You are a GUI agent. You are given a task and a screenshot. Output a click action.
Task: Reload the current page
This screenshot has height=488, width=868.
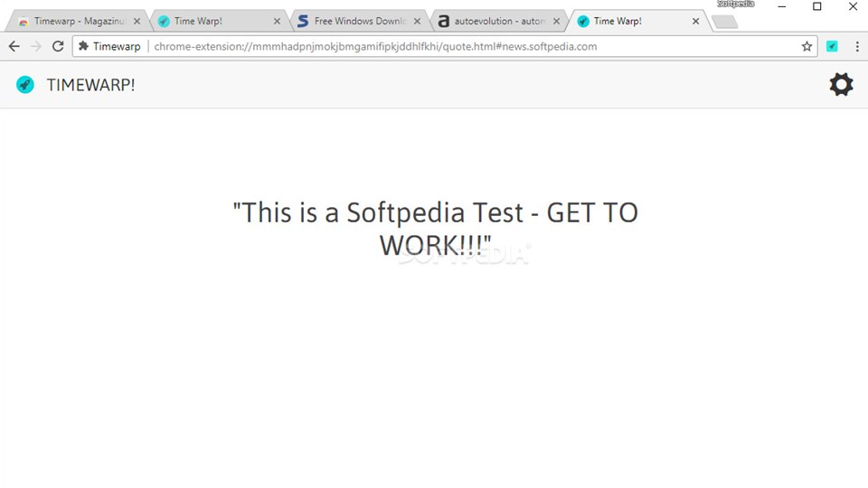[58, 46]
